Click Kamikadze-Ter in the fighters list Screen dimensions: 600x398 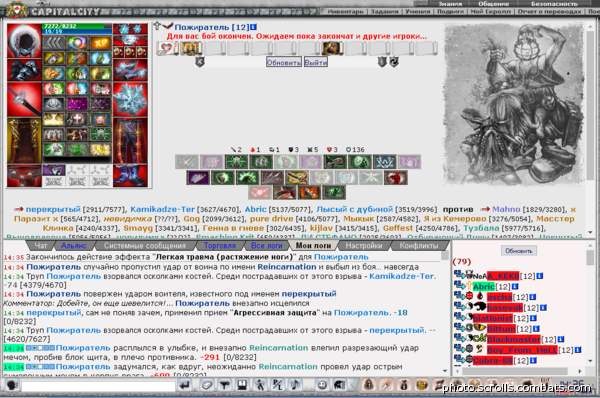point(163,209)
